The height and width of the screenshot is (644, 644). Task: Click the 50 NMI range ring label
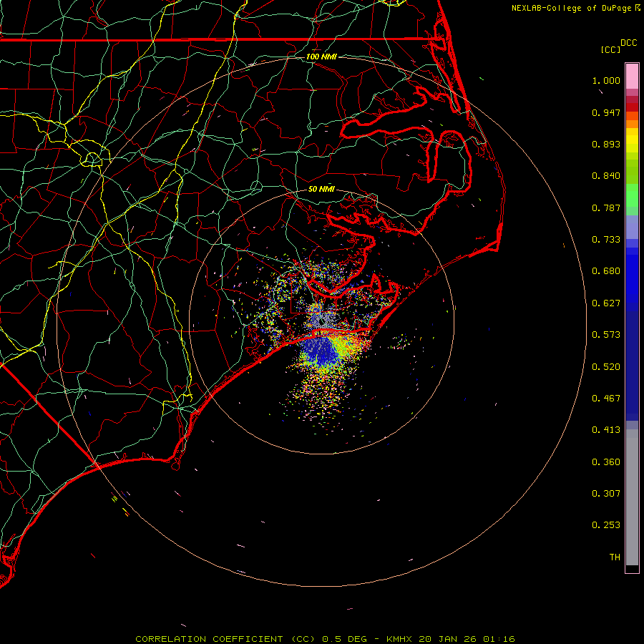[x=321, y=189]
